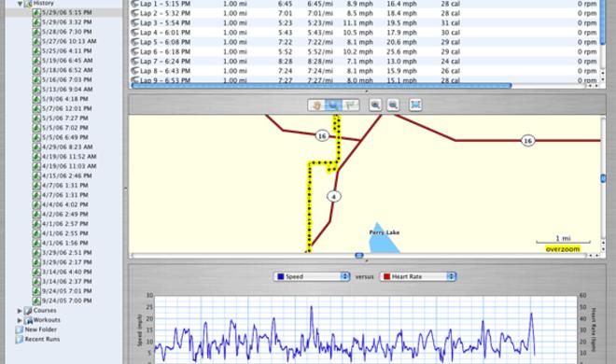
Task: Click the 31 cal calories cell
Action: click(450, 22)
